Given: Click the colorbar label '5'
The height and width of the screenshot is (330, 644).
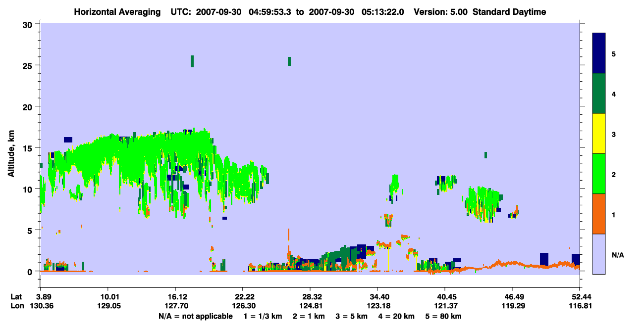Looking at the screenshot, I should 614,53.
